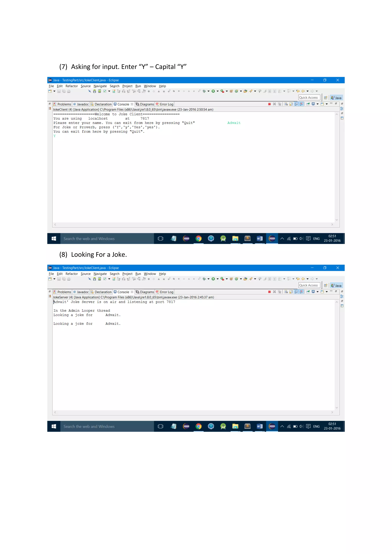Toggle show console on standard output change, JokeServer
The height and width of the screenshot is (554, 392).
[x=296, y=292]
